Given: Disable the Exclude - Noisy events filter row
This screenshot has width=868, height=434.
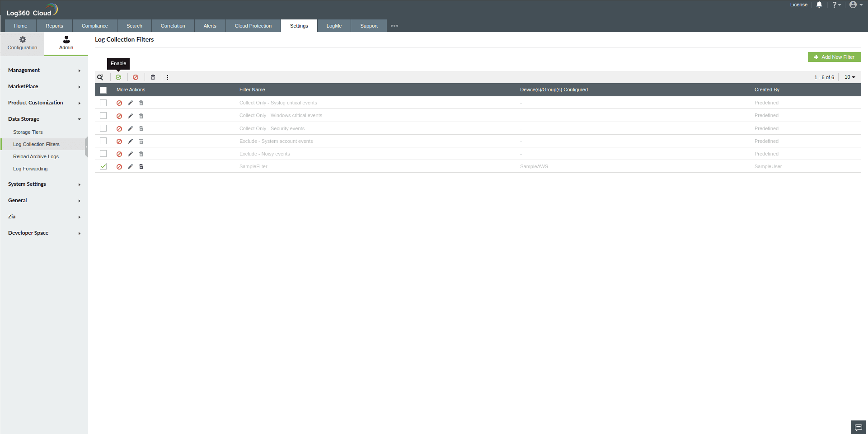Looking at the screenshot, I should [119, 154].
